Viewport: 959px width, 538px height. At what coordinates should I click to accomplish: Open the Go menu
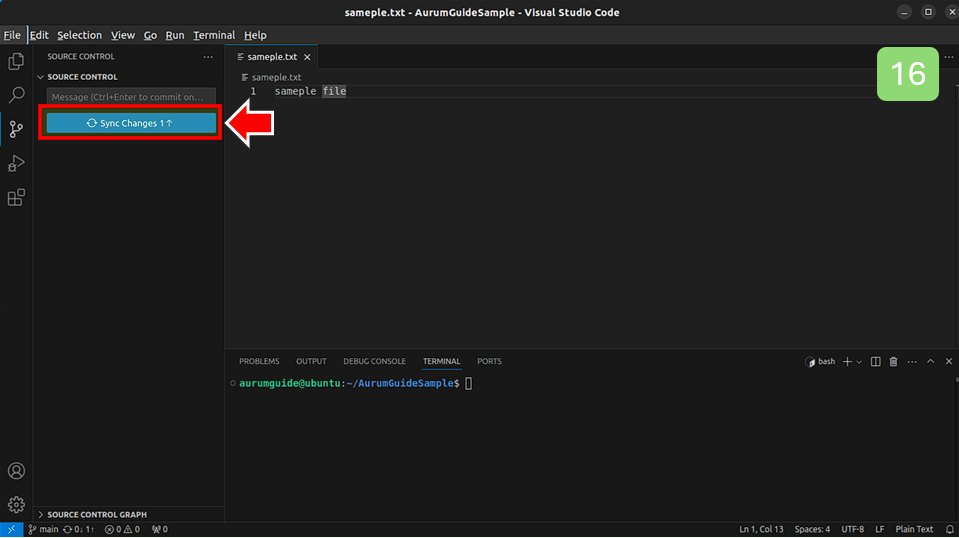150,35
